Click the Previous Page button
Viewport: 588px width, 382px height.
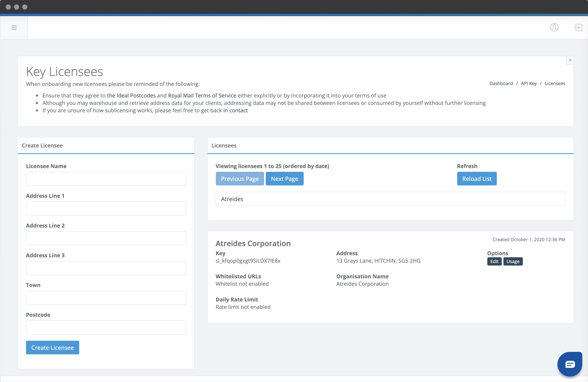coord(240,179)
